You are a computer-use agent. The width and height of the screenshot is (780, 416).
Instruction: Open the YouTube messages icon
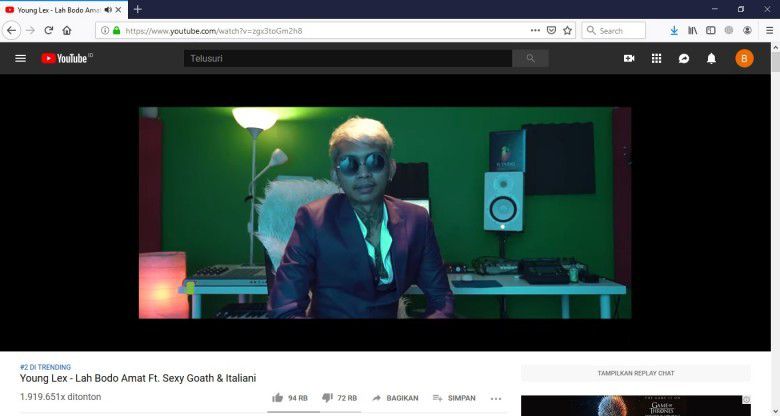[x=684, y=59]
